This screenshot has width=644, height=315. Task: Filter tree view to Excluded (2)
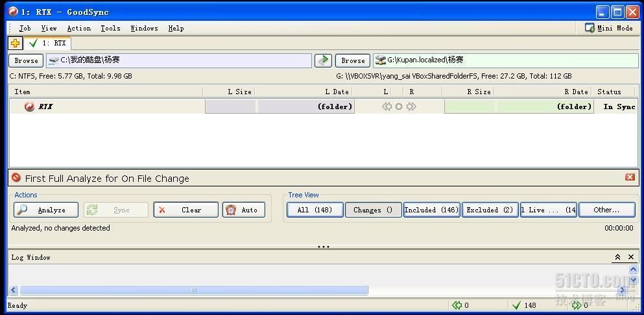pos(490,210)
